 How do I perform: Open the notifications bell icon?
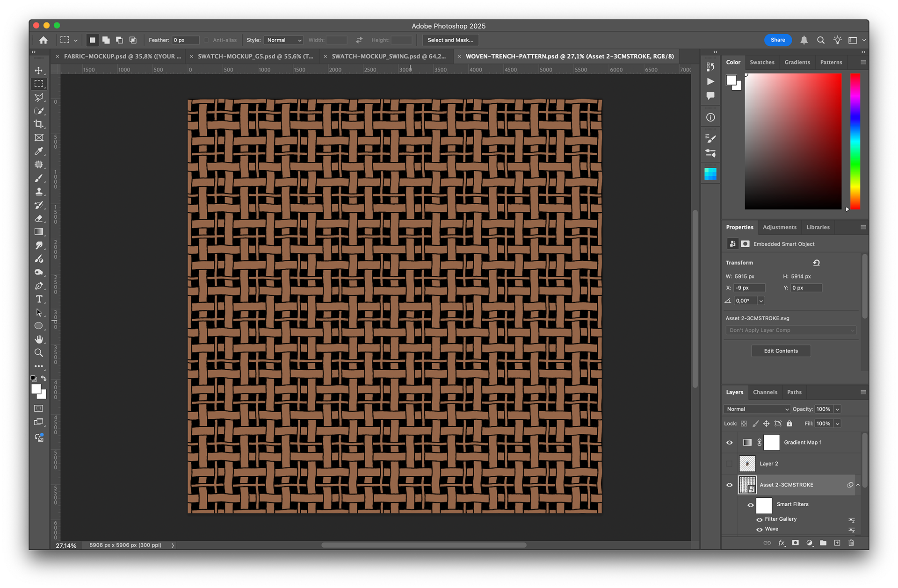(x=804, y=40)
